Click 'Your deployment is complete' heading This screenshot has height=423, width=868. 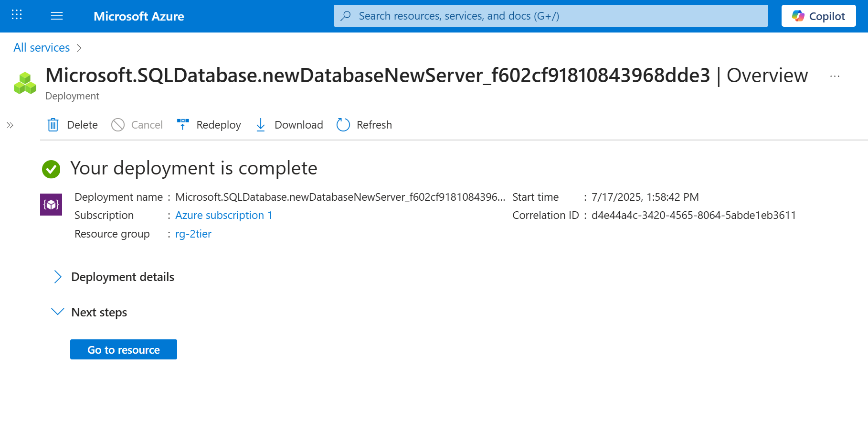194,169
